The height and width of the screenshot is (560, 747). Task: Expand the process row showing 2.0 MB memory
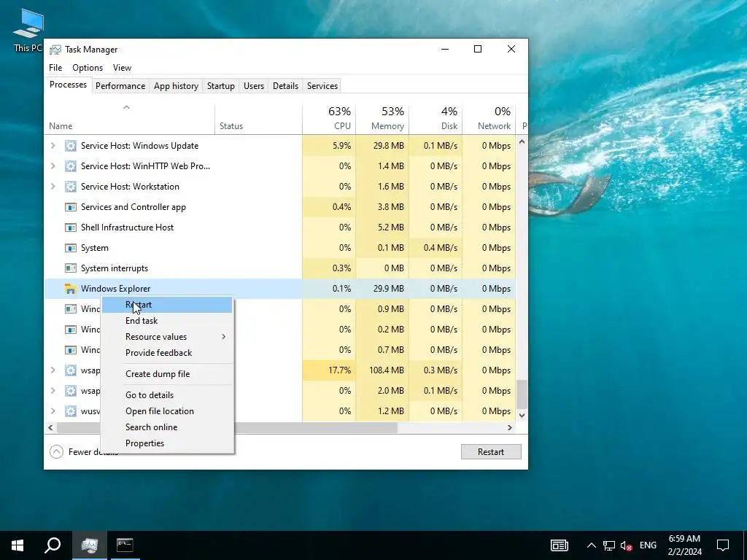point(53,391)
